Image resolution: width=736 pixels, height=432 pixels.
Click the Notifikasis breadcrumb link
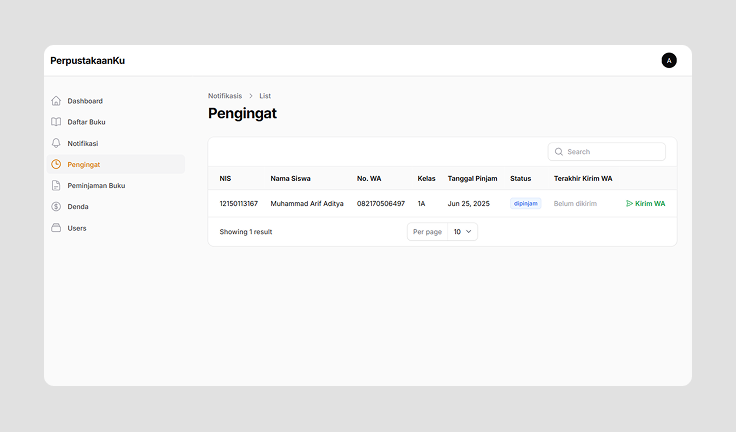coord(225,96)
